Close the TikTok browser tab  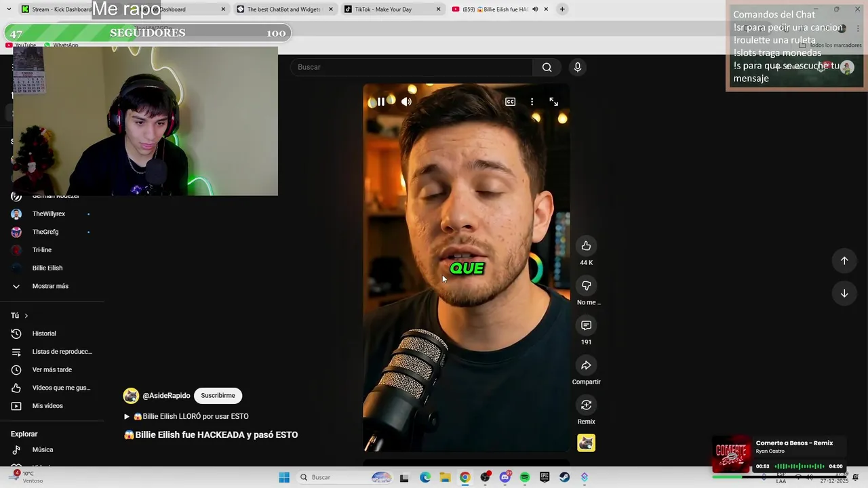click(438, 9)
